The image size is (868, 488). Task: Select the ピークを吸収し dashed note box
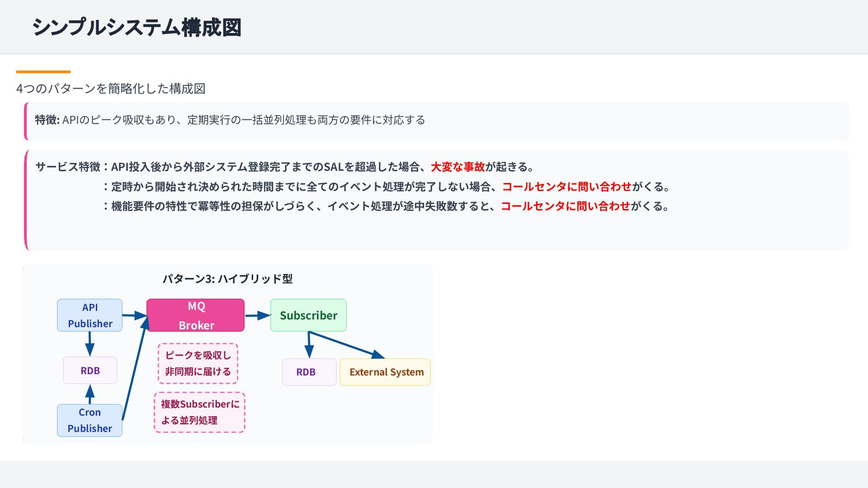[x=198, y=363]
